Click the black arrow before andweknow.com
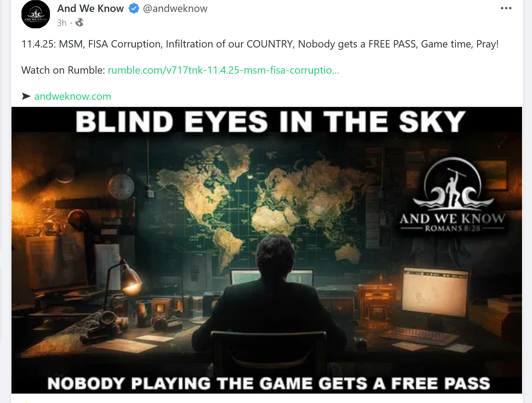 click(x=26, y=96)
